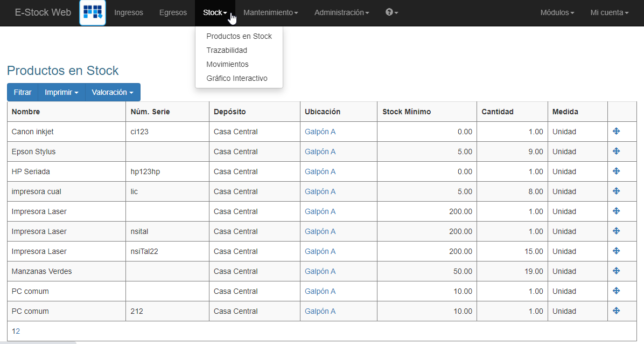Go to the Ingresos section

click(129, 12)
